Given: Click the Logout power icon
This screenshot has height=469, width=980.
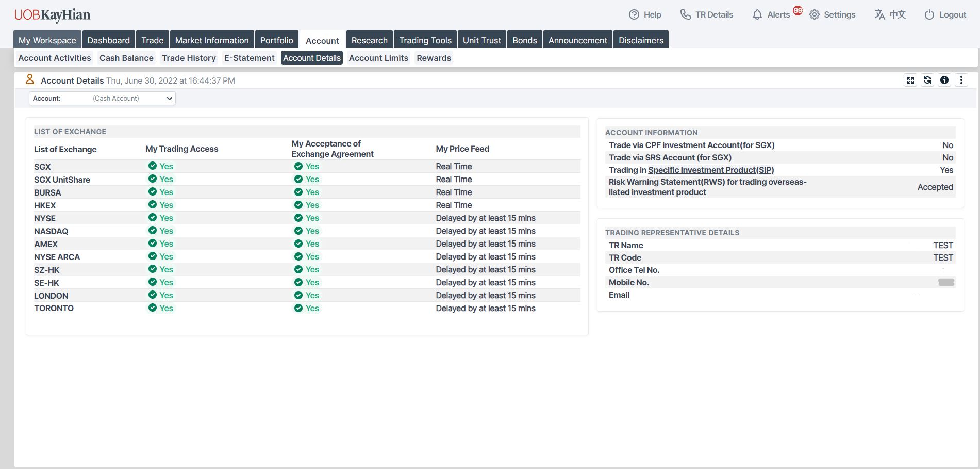Looking at the screenshot, I should pyautogui.click(x=929, y=15).
